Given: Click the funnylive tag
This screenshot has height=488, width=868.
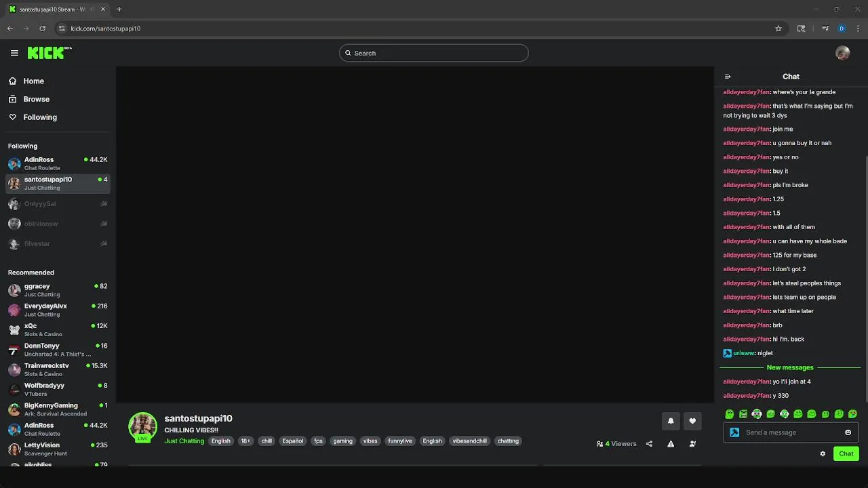Looking at the screenshot, I should click(400, 441).
